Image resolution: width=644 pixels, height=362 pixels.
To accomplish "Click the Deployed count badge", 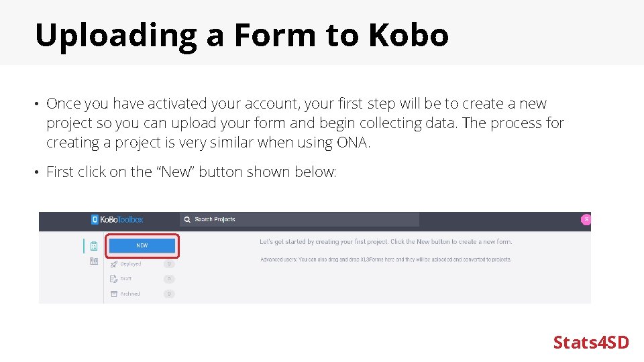I will pyautogui.click(x=169, y=264).
